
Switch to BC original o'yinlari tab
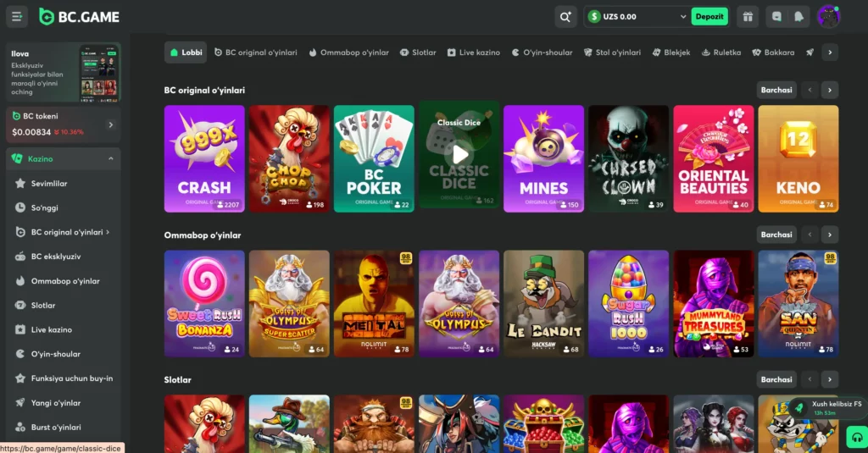[x=256, y=52]
